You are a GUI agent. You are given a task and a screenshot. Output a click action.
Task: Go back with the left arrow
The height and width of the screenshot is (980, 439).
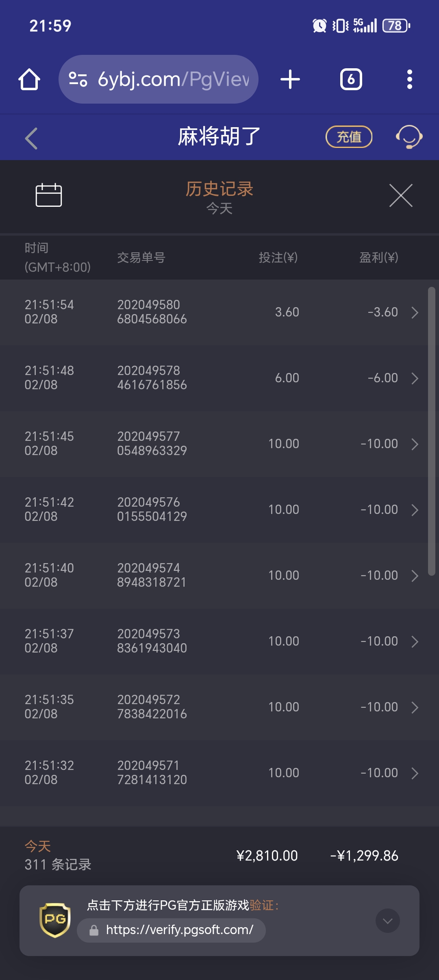coord(31,138)
